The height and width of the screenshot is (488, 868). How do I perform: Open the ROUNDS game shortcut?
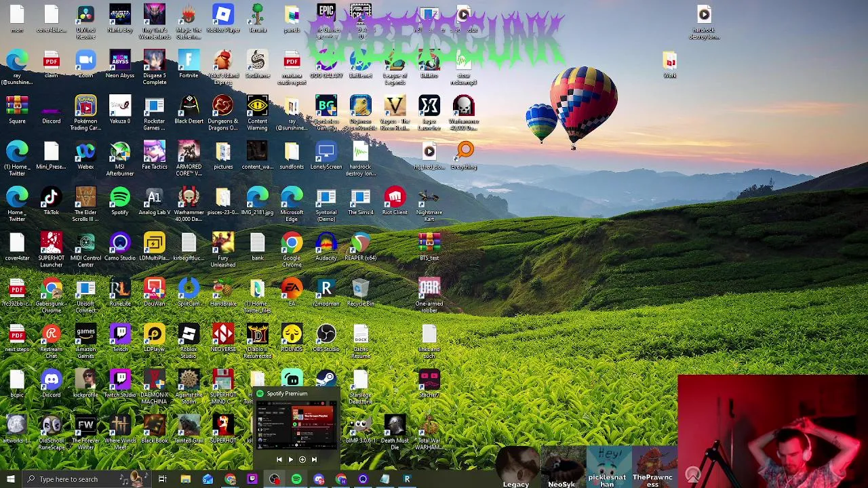(x=292, y=338)
